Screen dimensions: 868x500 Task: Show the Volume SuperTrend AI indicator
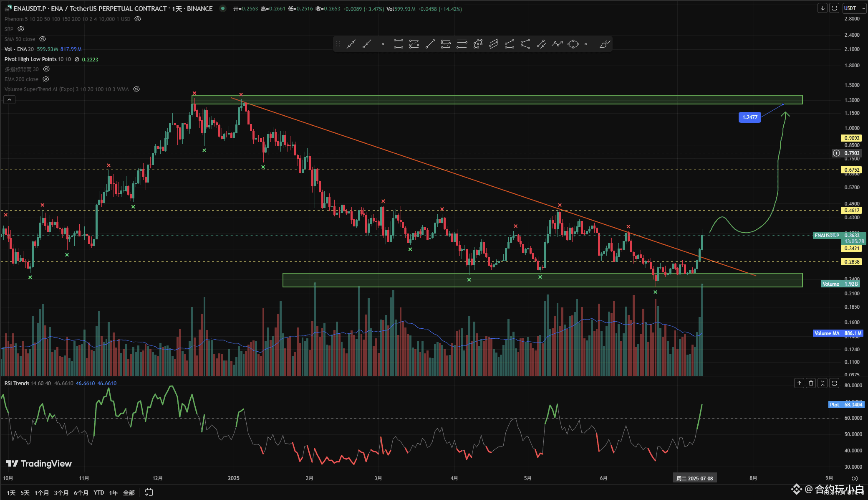[x=136, y=89]
